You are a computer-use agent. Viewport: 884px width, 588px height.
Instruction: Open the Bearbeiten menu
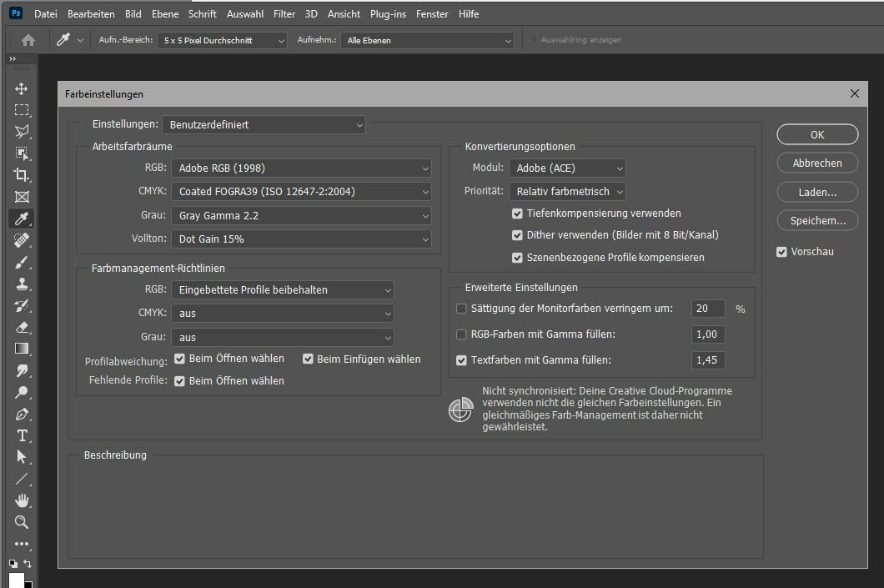(91, 14)
